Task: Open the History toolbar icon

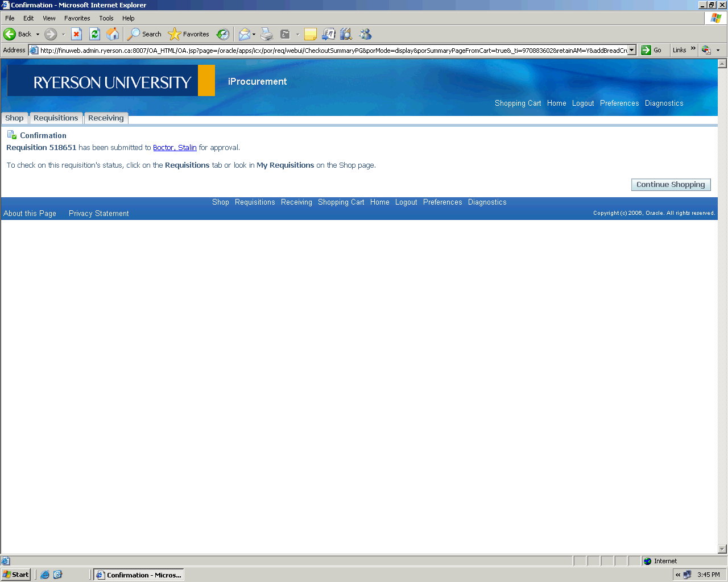Action: pyautogui.click(x=223, y=34)
